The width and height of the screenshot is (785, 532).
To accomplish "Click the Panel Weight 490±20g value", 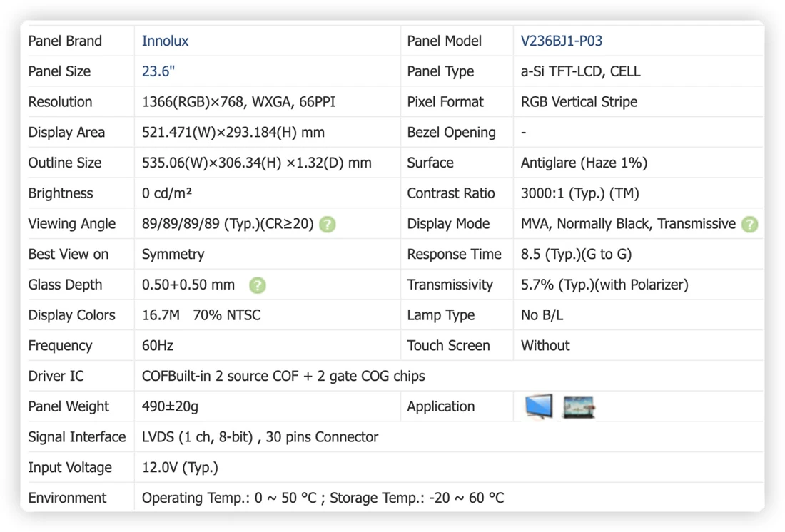I will [x=171, y=407].
